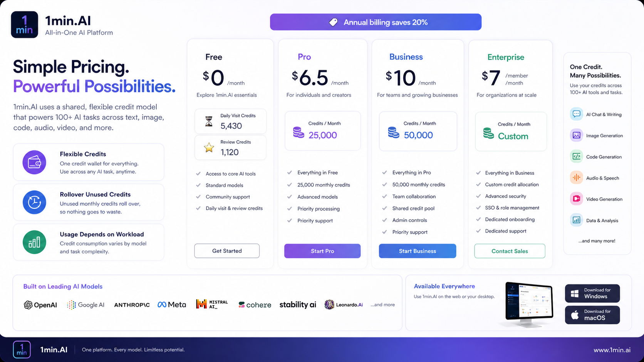Click the $6.5 price in Pro plan
This screenshot has height=362, width=644.
pos(310,78)
